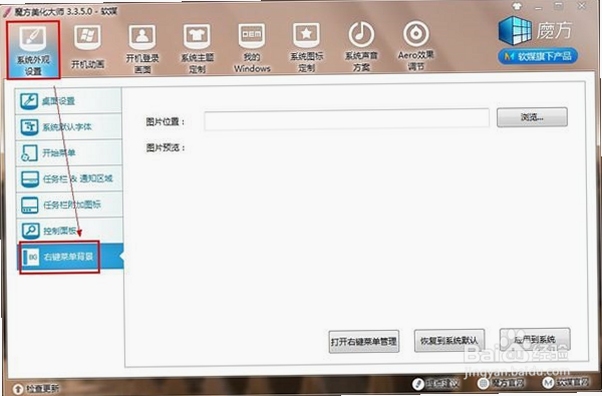Open the 系统图标定制 icon customization tool
This screenshot has height=396, width=602.
click(306, 48)
